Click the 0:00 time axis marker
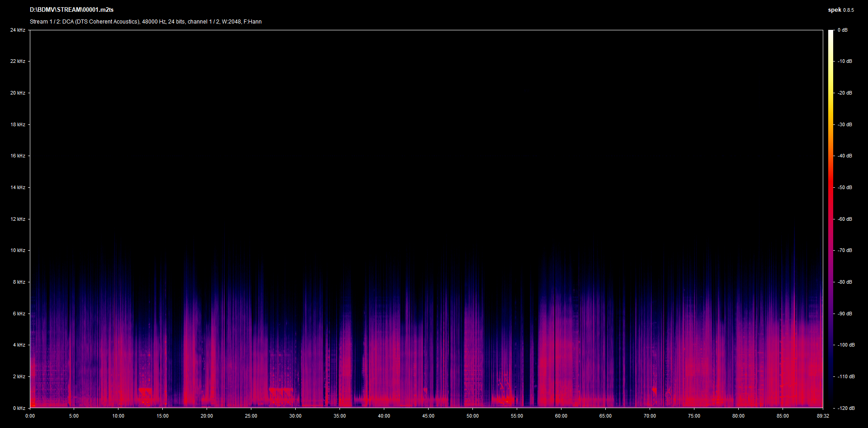868x428 pixels. (x=30, y=416)
